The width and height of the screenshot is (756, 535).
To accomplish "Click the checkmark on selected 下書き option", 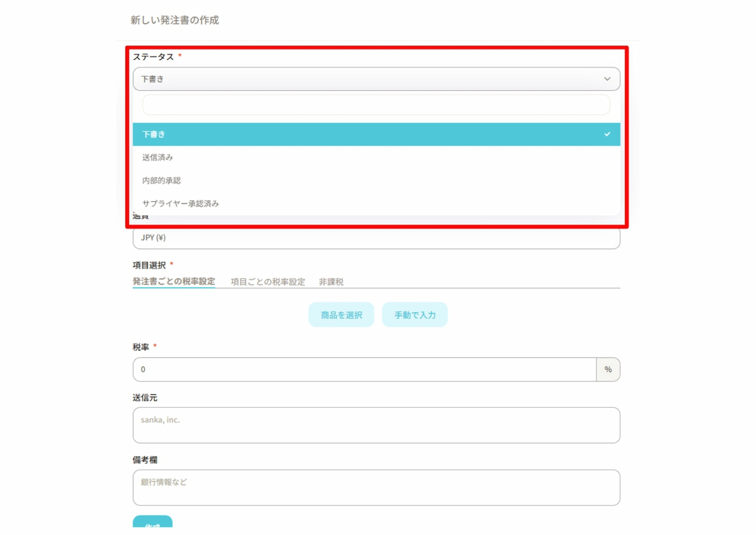I will pos(607,135).
